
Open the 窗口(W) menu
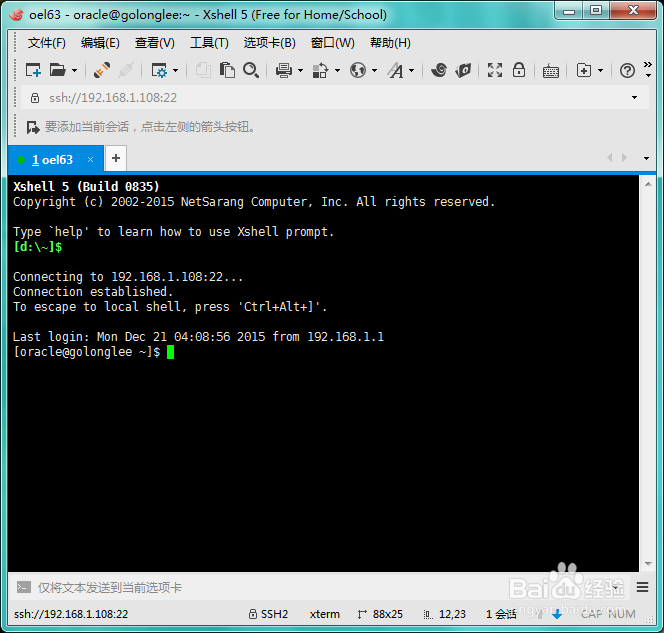click(332, 43)
